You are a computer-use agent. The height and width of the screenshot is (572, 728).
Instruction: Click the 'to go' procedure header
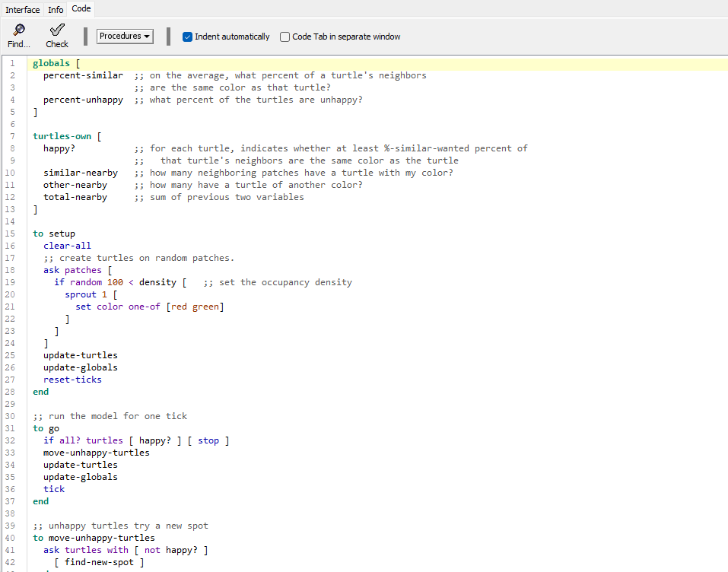[46, 428]
